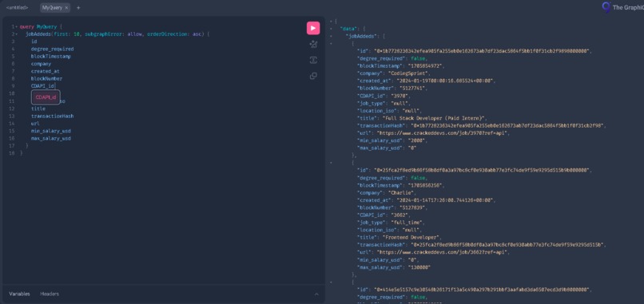This screenshot has height=304, width=644.
Task: Switch to the <untitled> tab
Action: 17,8
